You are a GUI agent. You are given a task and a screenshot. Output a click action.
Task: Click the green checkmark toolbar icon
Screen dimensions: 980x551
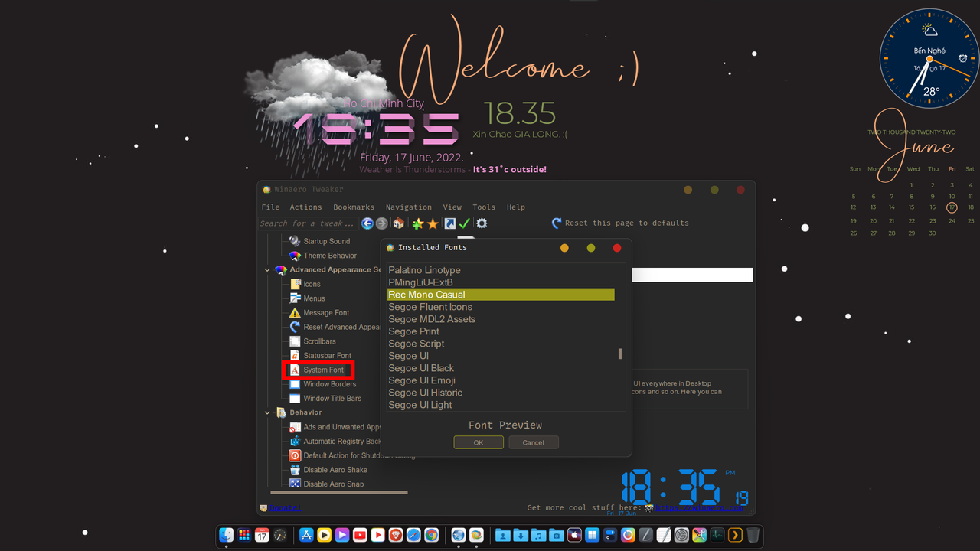pyautogui.click(x=465, y=223)
